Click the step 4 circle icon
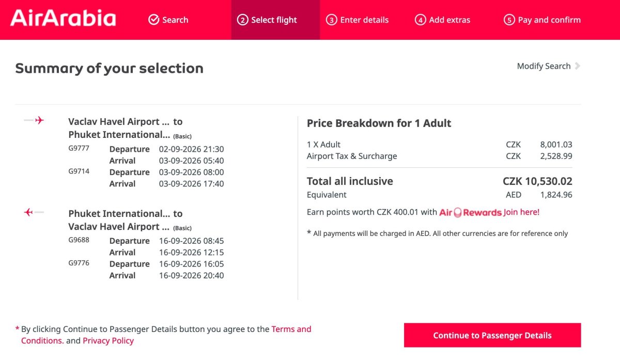The width and height of the screenshot is (620, 364). (x=420, y=20)
